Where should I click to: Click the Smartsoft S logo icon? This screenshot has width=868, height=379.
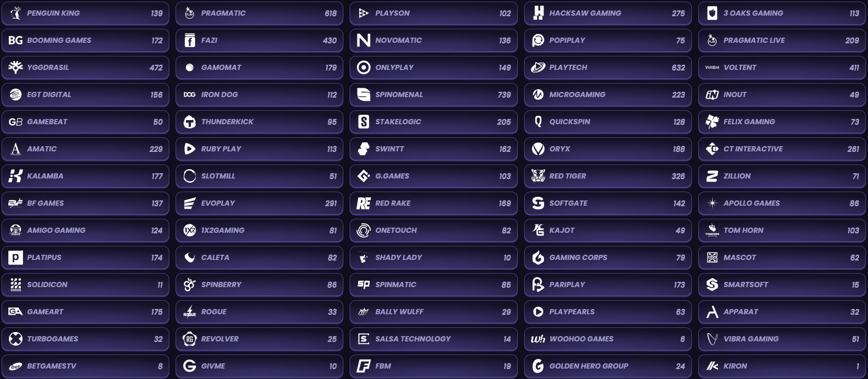[x=712, y=285]
